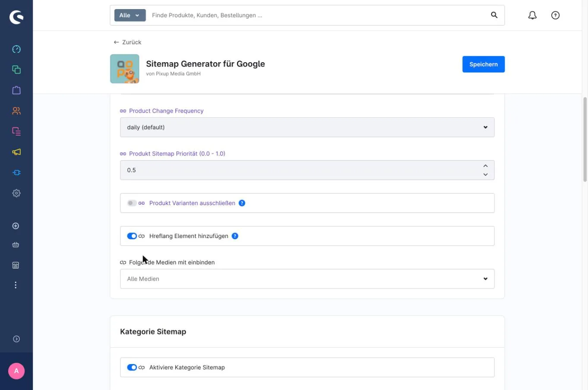Image resolution: width=588 pixels, height=390 pixels.
Task: Click inheritance link icon beside Produkt Sitemap Priorität
Action: coord(123,154)
